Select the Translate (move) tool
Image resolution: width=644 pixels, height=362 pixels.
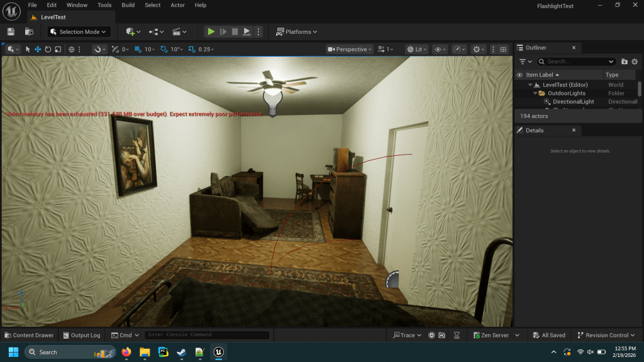point(38,49)
